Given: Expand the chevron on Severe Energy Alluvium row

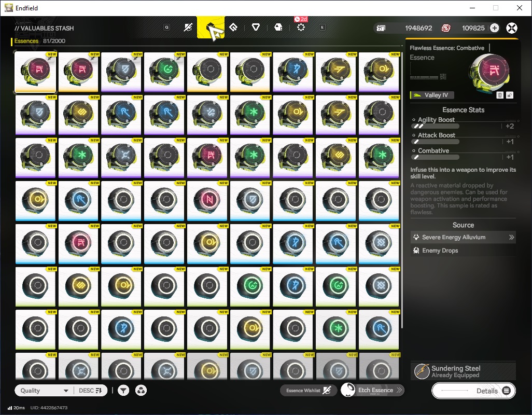Looking at the screenshot, I should point(511,237).
